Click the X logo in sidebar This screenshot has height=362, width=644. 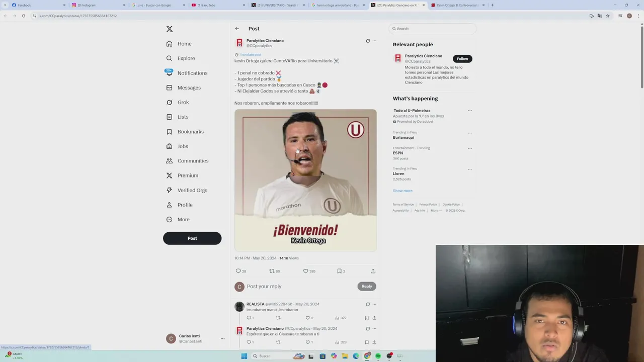170,29
